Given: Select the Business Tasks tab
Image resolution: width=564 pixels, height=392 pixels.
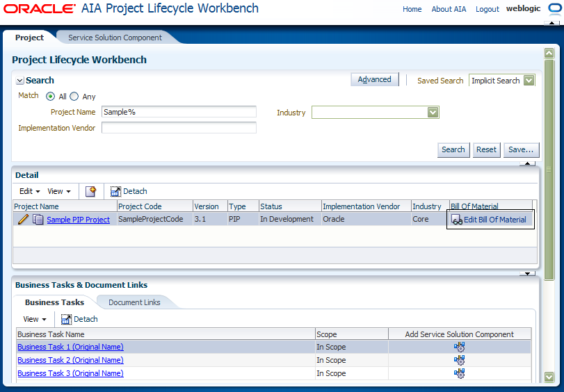Looking at the screenshot, I should coord(55,302).
